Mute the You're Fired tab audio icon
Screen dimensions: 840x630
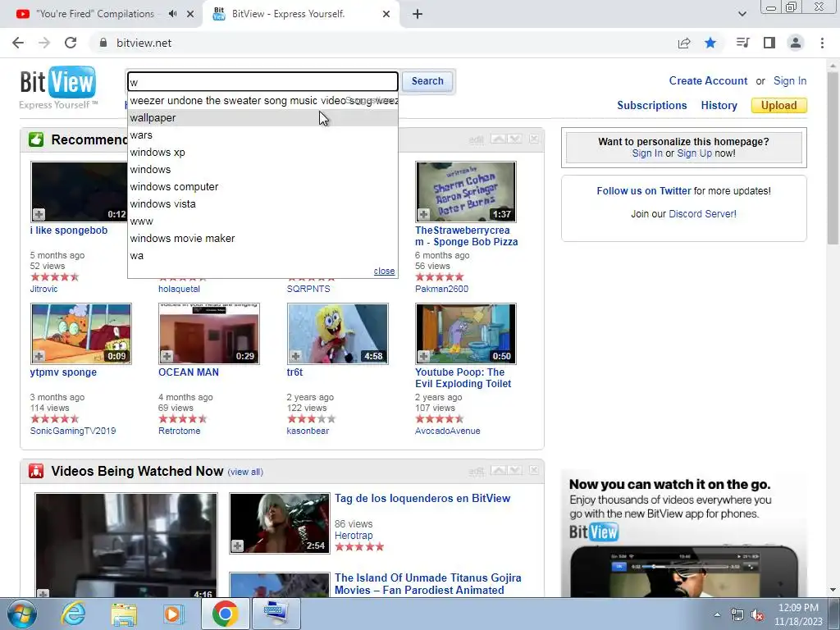172,14
